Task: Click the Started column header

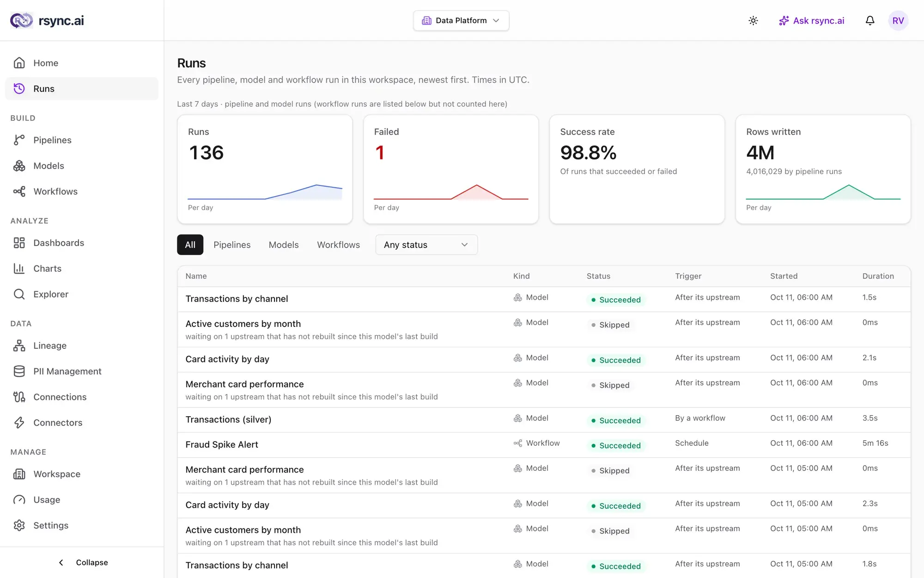Action: (x=784, y=276)
